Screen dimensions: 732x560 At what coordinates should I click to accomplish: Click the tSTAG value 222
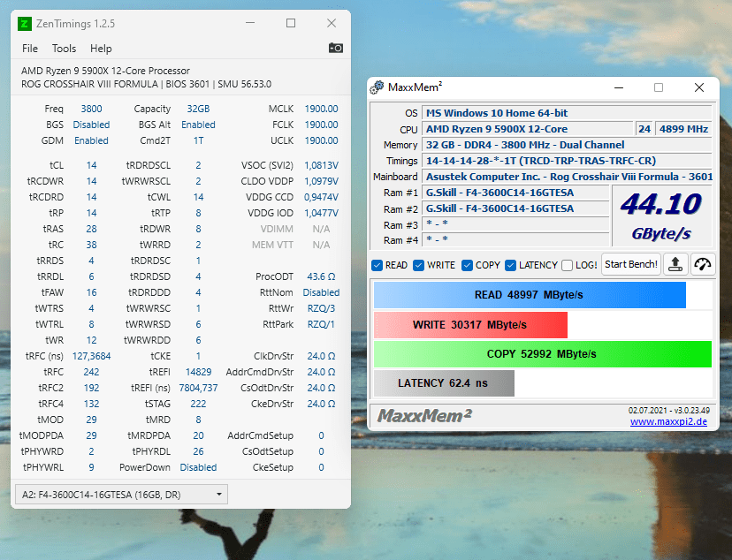click(198, 404)
